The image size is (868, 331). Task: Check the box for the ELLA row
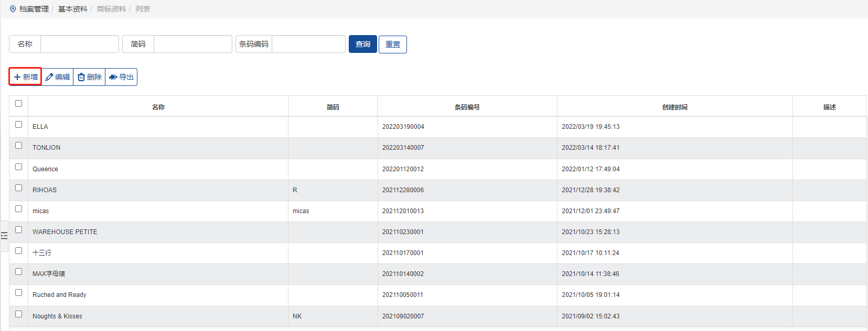(19, 125)
